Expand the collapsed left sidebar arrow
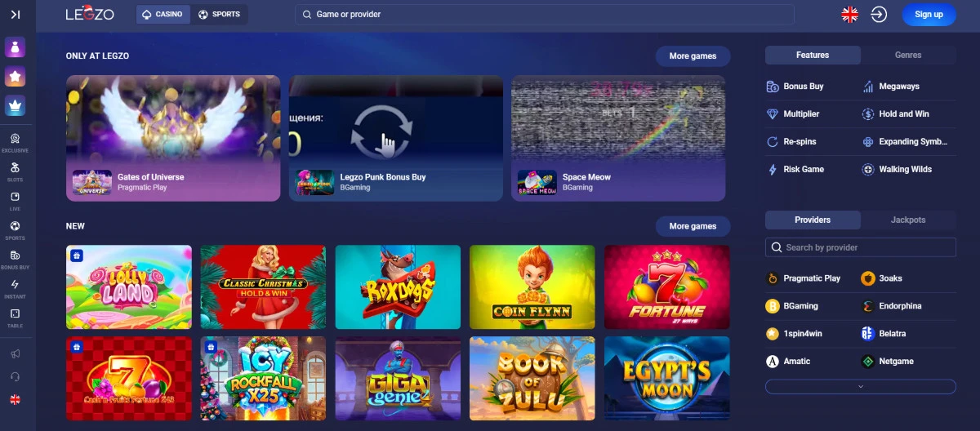Image resolution: width=980 pixels, height=431 pixels. (16, 15)
